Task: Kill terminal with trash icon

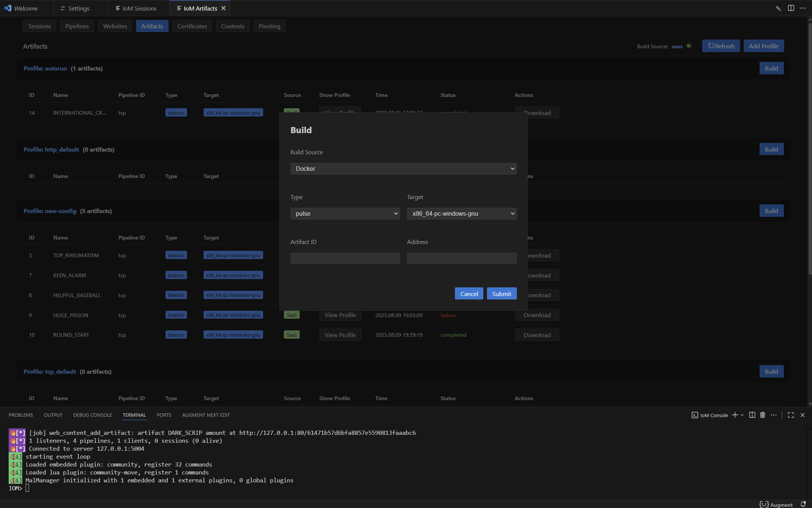Action: (x=763, y=415)
